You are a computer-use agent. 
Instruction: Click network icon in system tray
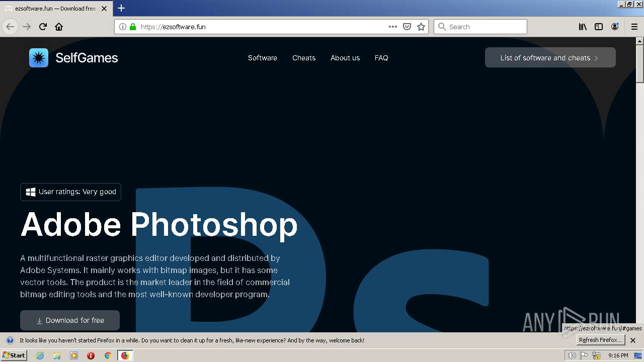click(596, 355)
